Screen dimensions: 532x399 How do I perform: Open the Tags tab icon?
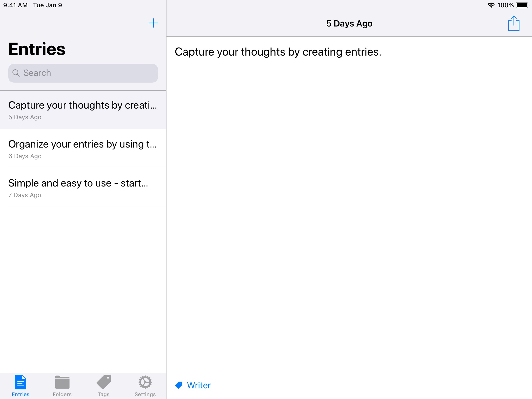point(104,382)
